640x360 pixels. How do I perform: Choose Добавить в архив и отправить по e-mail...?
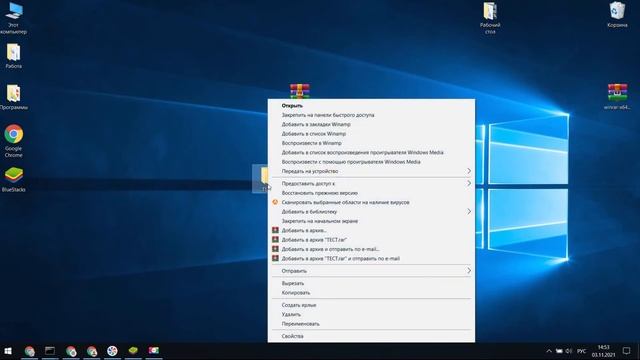[371, 249]
